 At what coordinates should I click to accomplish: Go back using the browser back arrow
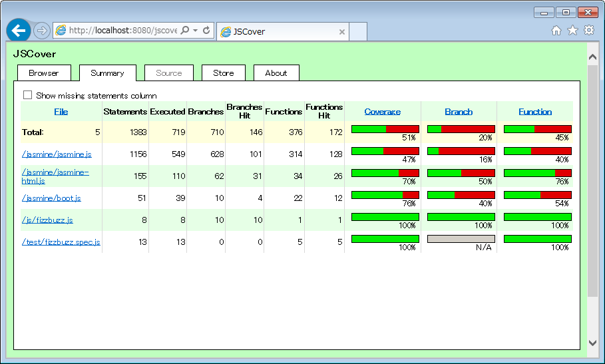pos(18,31)
